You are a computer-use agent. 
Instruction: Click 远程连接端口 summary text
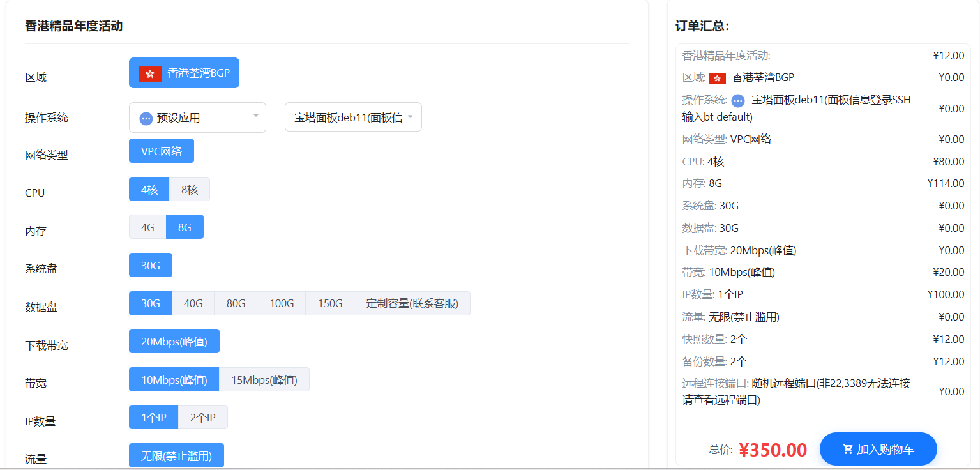coord(796,391)
